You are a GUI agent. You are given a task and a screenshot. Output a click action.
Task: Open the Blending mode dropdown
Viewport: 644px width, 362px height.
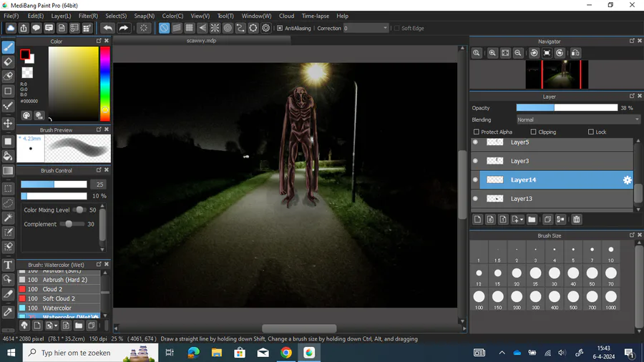(578, 119)
